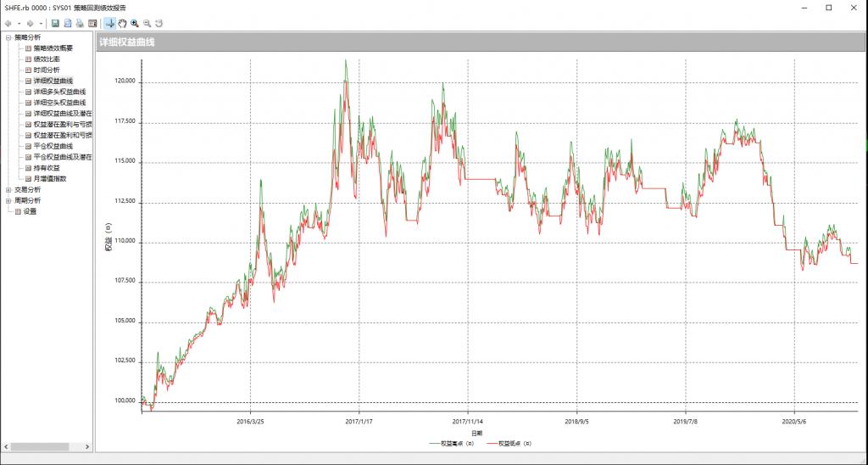The height and width of the screenshot is (465, 868).
Task: Click tree panel scrollbar right arrow
Action: pyautogui.click(x=87, y=446)
